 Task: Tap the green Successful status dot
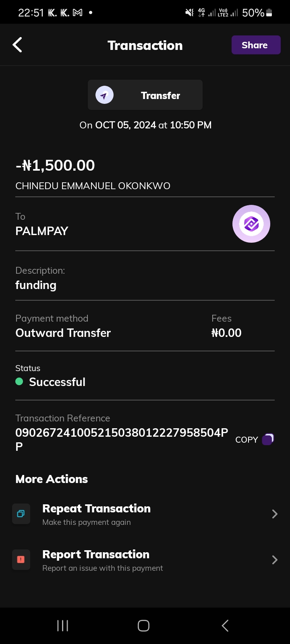(x=19, y=382)
